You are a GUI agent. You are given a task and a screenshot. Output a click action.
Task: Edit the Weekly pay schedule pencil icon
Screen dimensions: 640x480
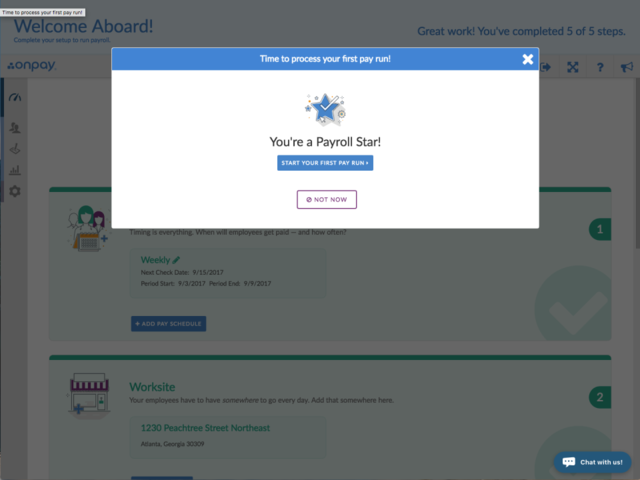176,260
